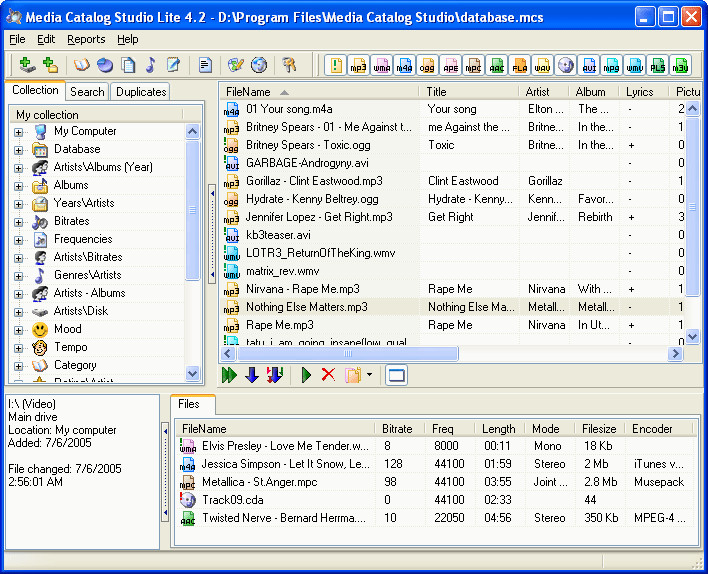Expand the Database tree node
Viewport: 708px width, 574px height.
click(x=19, y=150)
